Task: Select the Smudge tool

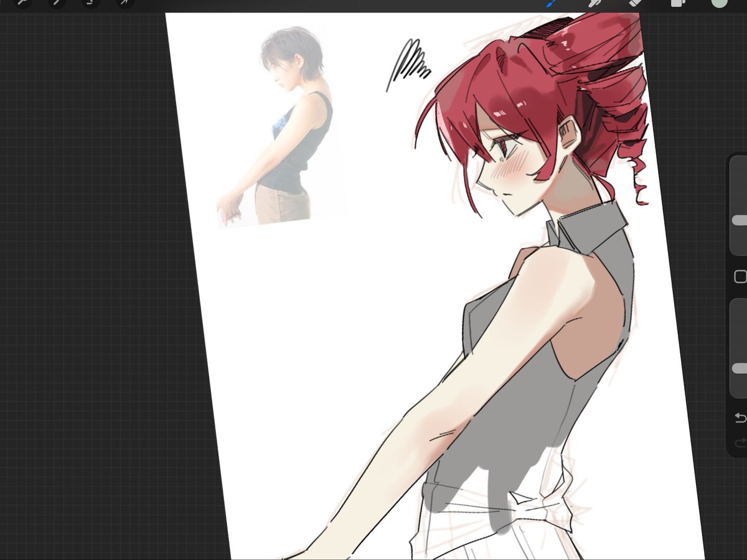Action: point(594,2)
